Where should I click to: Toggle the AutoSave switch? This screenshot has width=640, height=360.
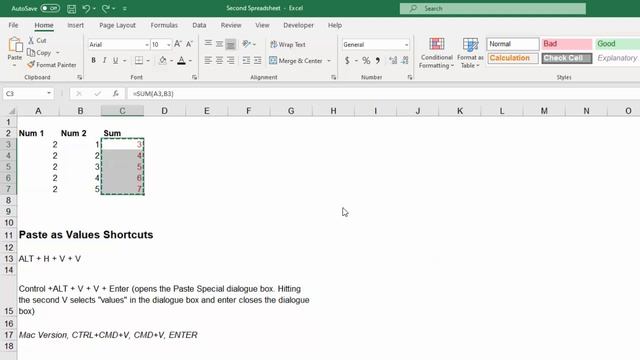pos(50,9)
